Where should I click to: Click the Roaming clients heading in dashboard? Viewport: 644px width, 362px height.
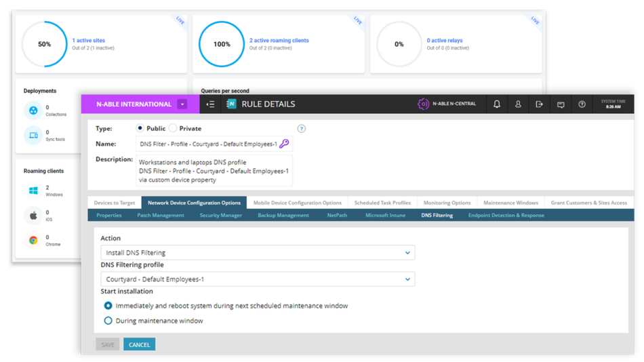(x=43, y=171)
